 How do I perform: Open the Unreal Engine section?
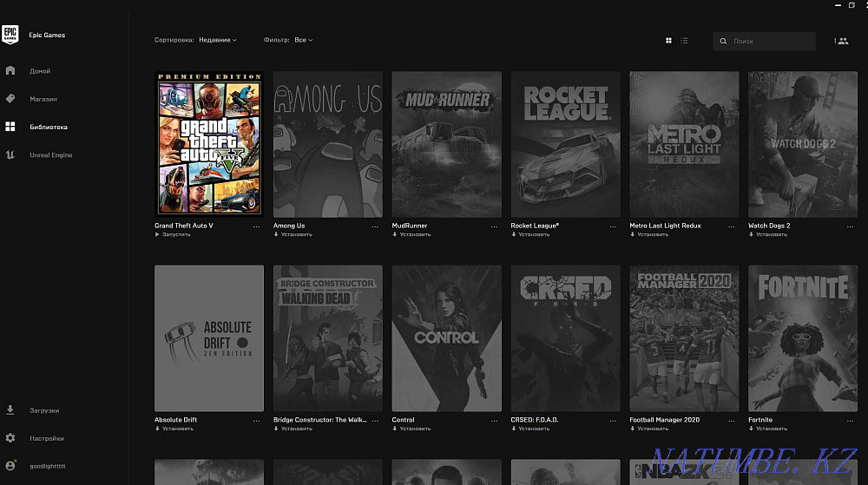point(51,154)
